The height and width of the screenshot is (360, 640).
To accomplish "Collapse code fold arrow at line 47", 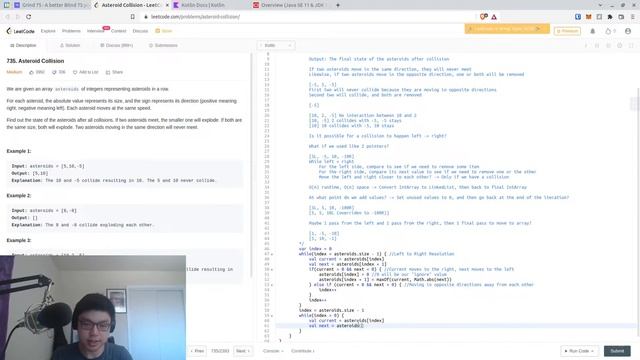I will click(x=272, y=254).
